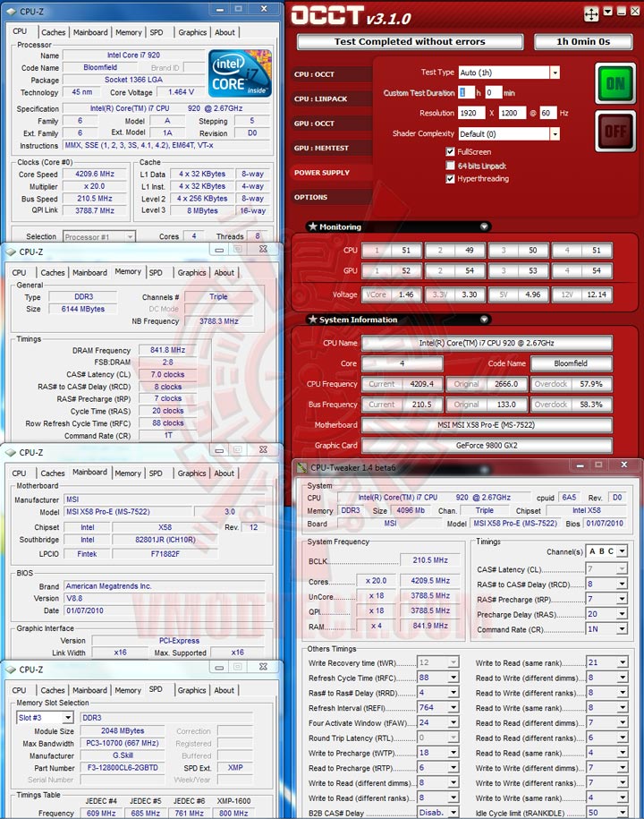Select the CPU : OCCT test

point(332,74)
